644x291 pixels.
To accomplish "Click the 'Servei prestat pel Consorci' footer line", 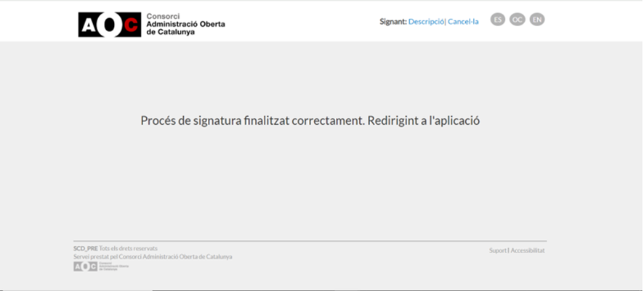I will (x=153, y=257).
